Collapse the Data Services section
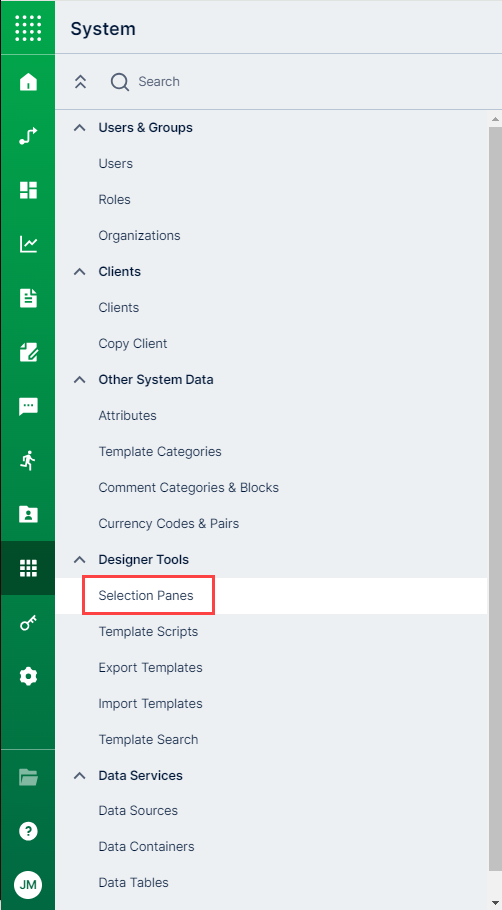 [x=80, y=775]
